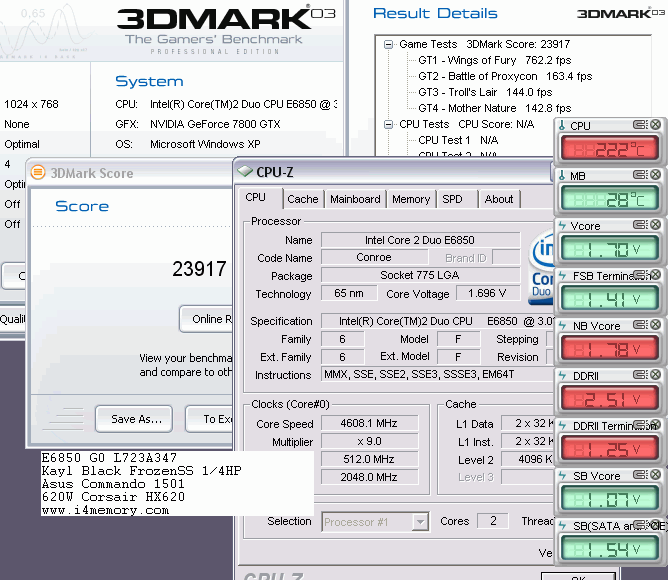The width and height of the screenshot is (668, 580).
Task: Close the MB temperature gadget with its X icon
Action: 656,174
